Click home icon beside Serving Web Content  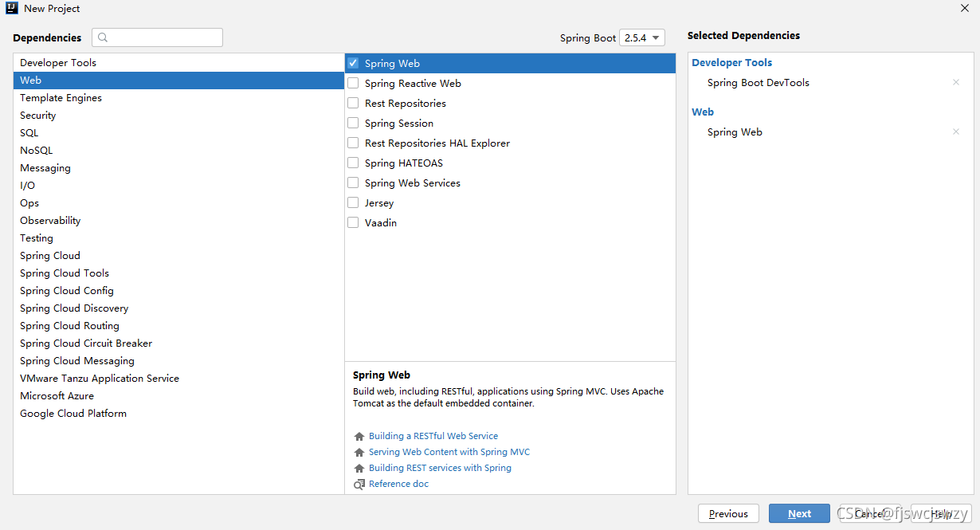(359, 453)
